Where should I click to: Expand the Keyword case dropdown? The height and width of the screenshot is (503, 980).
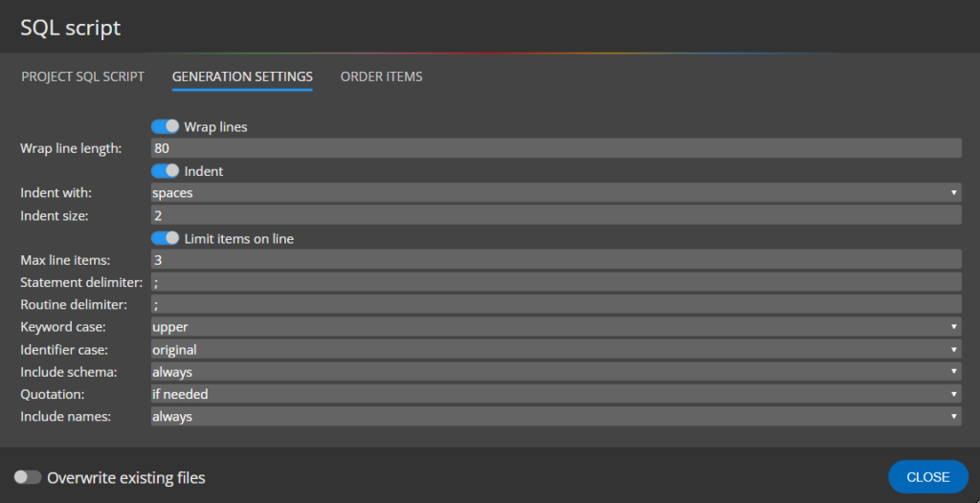[555, 327]
